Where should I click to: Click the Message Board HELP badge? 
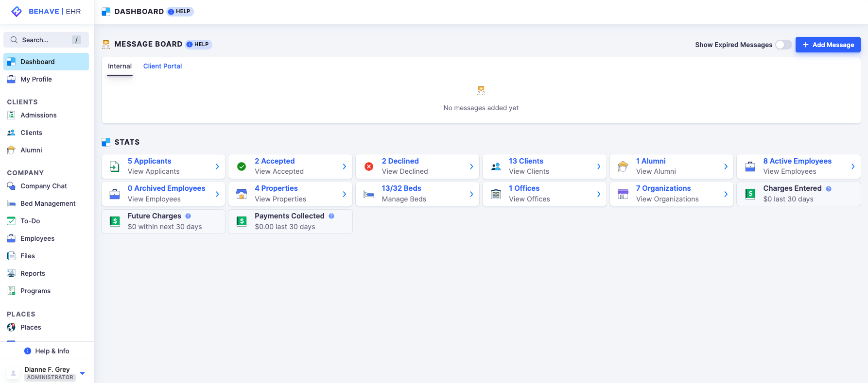point(198,44)
